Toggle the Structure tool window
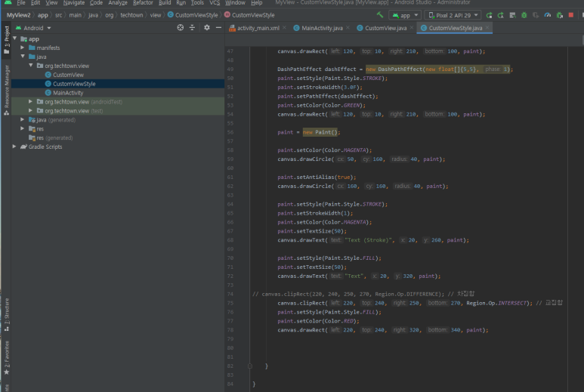The height and width of the screenshot is (392, 584). coord(6,314)
